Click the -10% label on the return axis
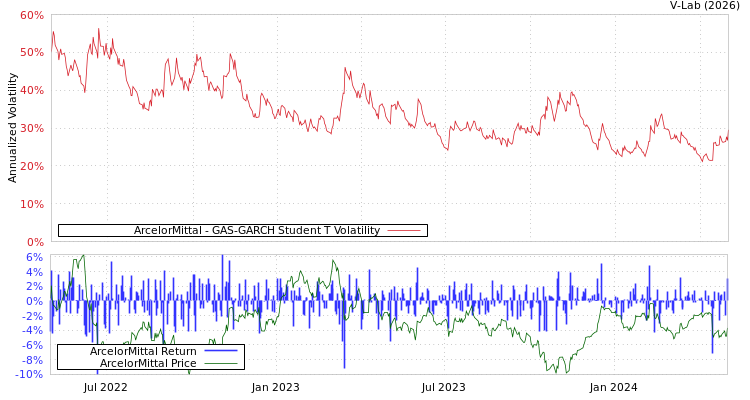The width and height of the screenshot is (750, 400). click(x=29, y=374)
